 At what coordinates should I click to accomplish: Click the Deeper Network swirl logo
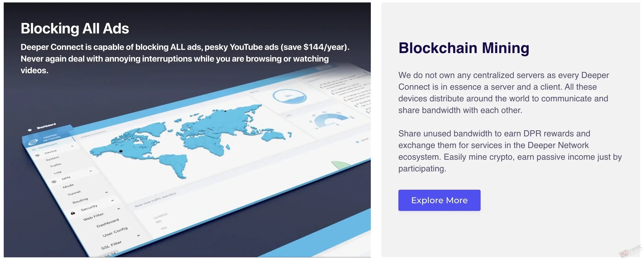pos(32,142)
